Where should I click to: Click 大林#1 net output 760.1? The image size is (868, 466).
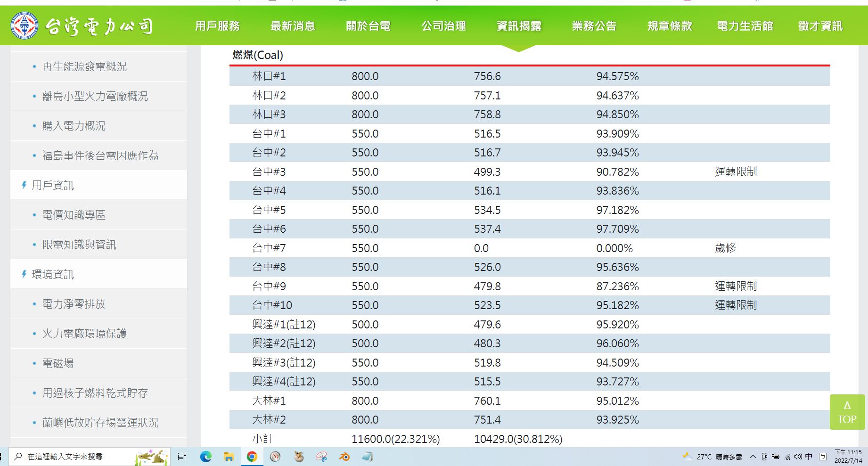pyautogui.click(x=487, y=401)
